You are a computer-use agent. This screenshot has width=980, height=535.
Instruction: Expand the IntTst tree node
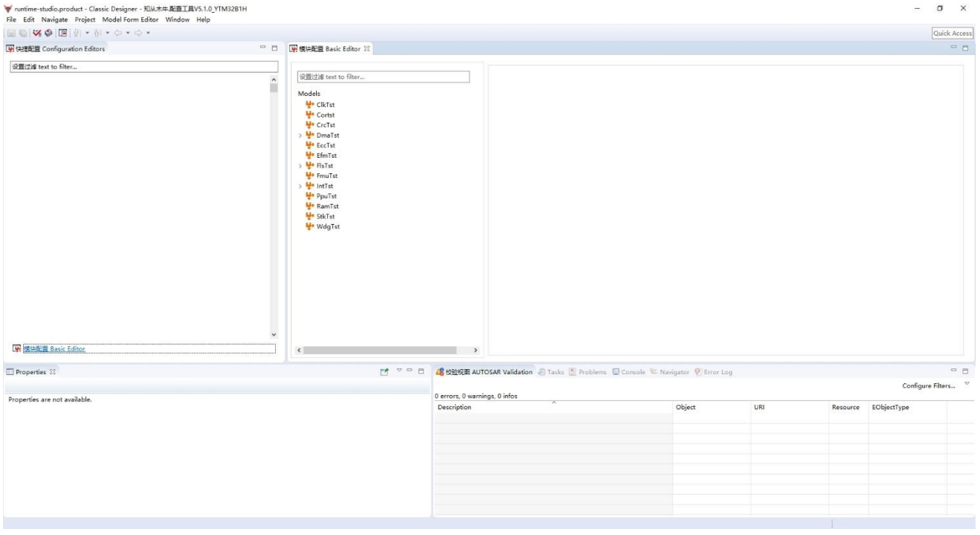click(300, 186)
